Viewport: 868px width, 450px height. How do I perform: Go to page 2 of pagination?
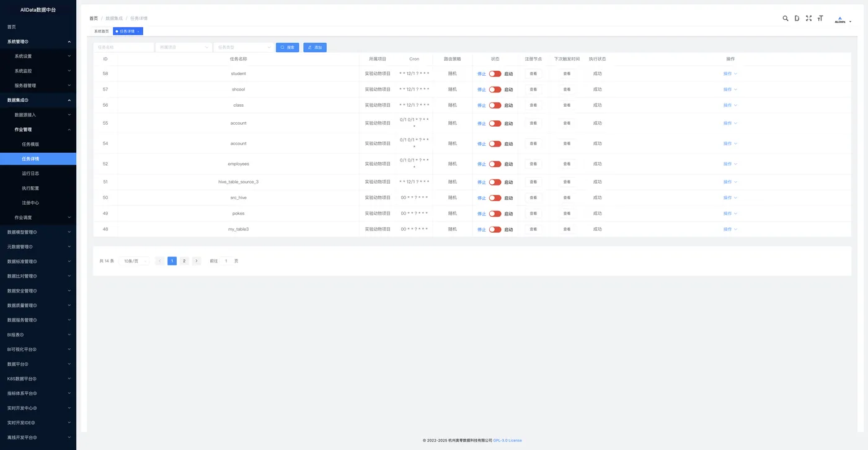pyautogui.click(x=184, y=261)
